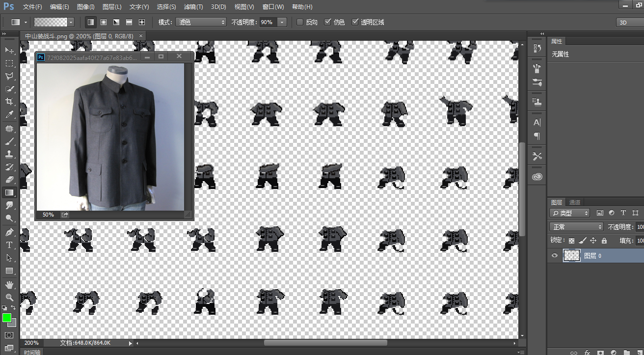Open the Character panel icon
The height and width of the screenshot is (355, 644).
click(537, 122)
